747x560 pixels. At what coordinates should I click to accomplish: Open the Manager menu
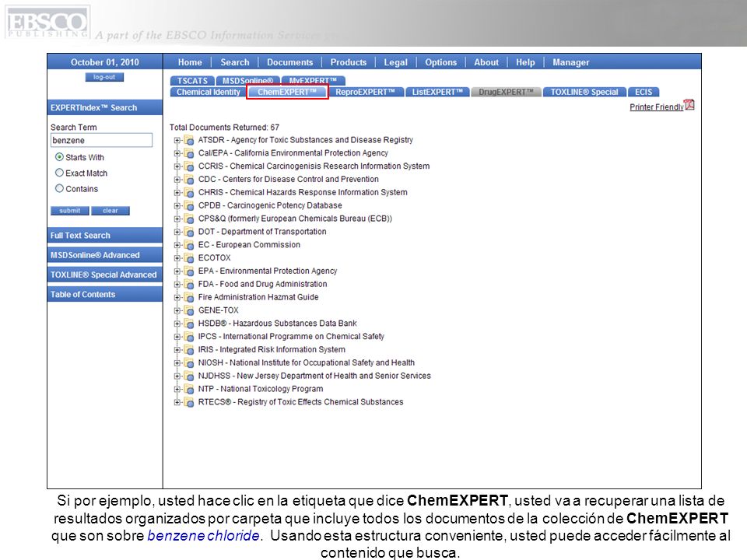(570, 62)
